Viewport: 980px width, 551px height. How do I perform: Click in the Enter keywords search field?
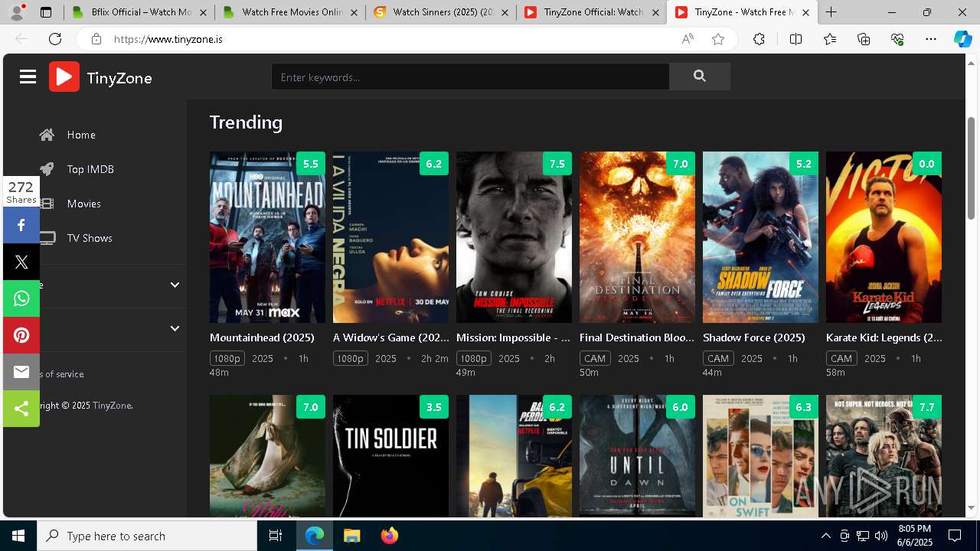point(470,77)
